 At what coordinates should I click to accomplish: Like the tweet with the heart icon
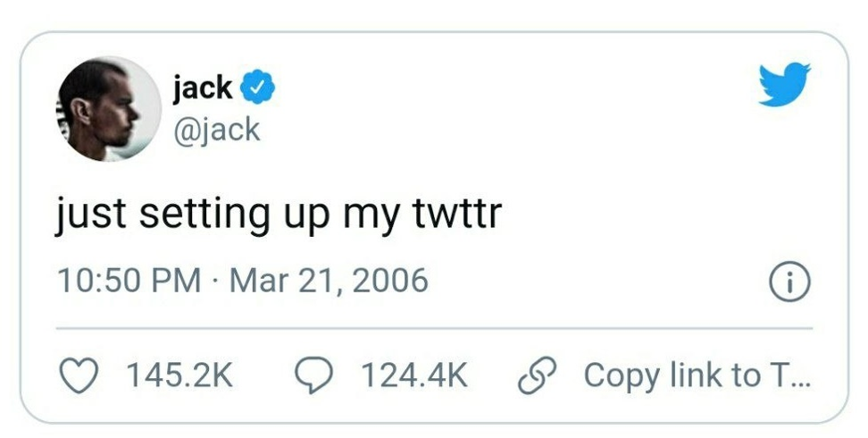click(x=83, y=375)
